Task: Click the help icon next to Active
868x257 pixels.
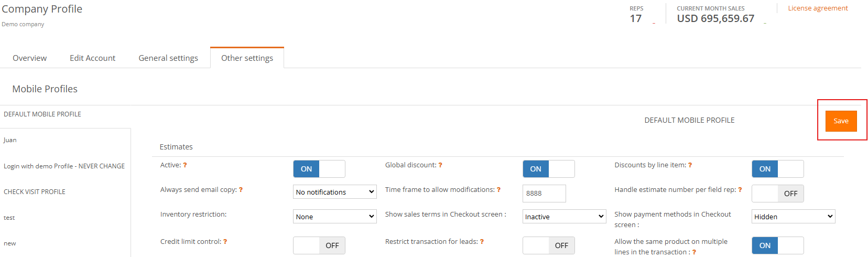Action: click(185, 165)
